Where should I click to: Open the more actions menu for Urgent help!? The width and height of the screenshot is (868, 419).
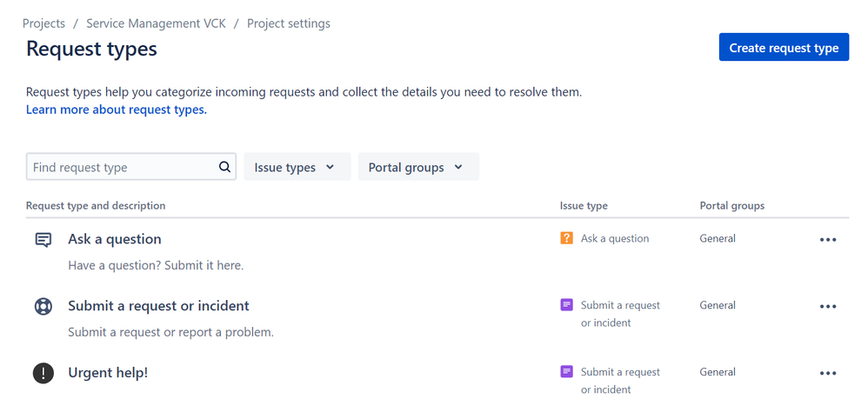(828, 373)
